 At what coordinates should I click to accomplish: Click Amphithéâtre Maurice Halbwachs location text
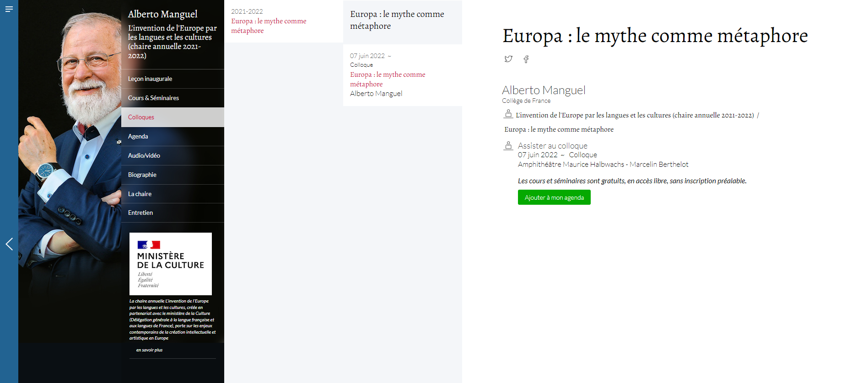tap(603, 165)
